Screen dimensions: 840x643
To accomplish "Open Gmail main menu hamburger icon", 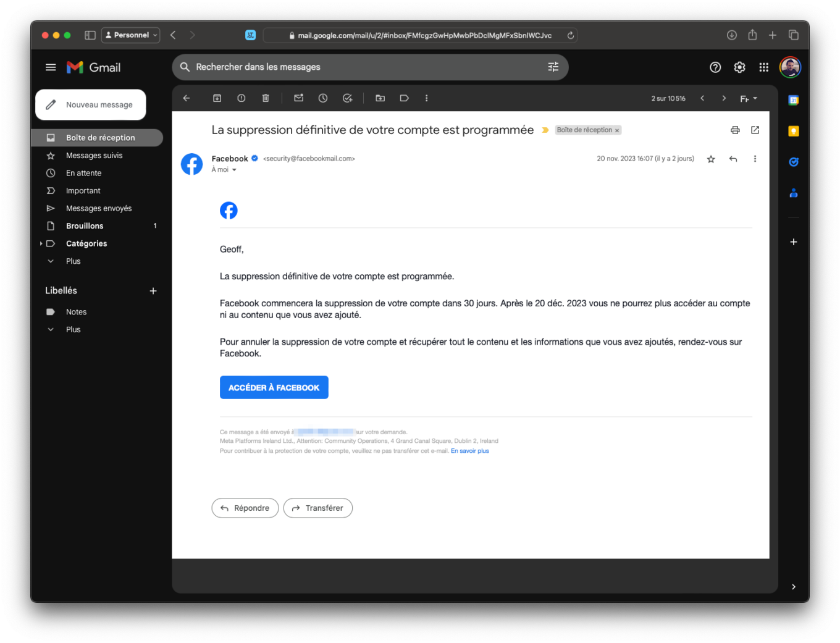I will [x=51, y=67].
